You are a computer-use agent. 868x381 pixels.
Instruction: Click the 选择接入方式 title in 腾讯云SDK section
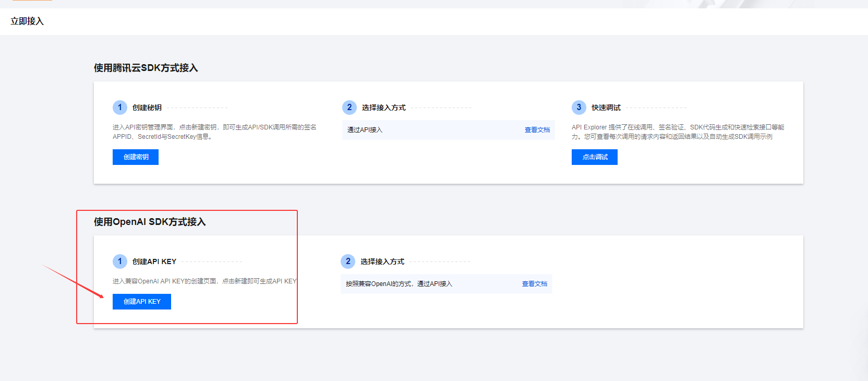384,108
